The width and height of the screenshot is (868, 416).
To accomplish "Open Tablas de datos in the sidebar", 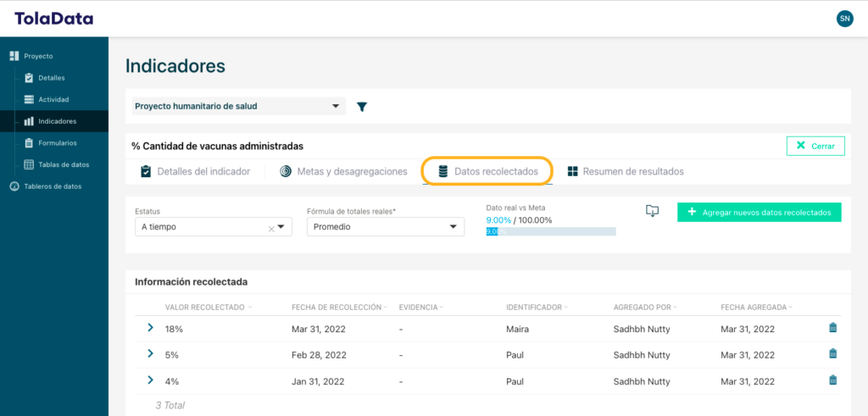I will point(64,164).
